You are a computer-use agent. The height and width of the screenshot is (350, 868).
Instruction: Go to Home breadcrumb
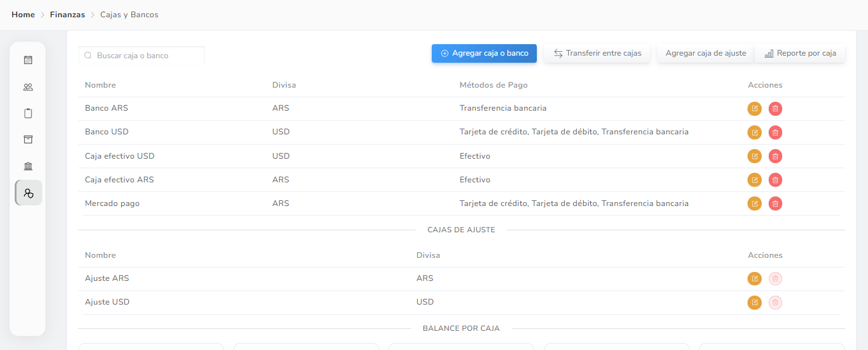tap(23, 15)
